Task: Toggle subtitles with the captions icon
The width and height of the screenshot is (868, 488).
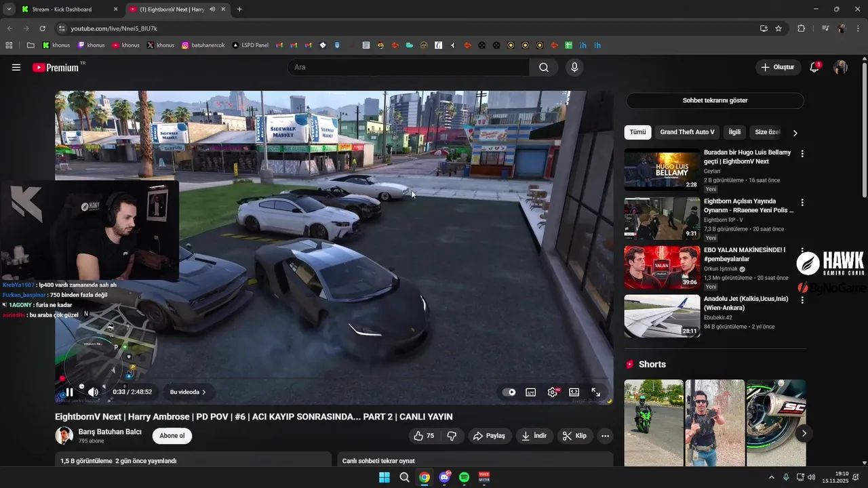Action: (531, 392)
